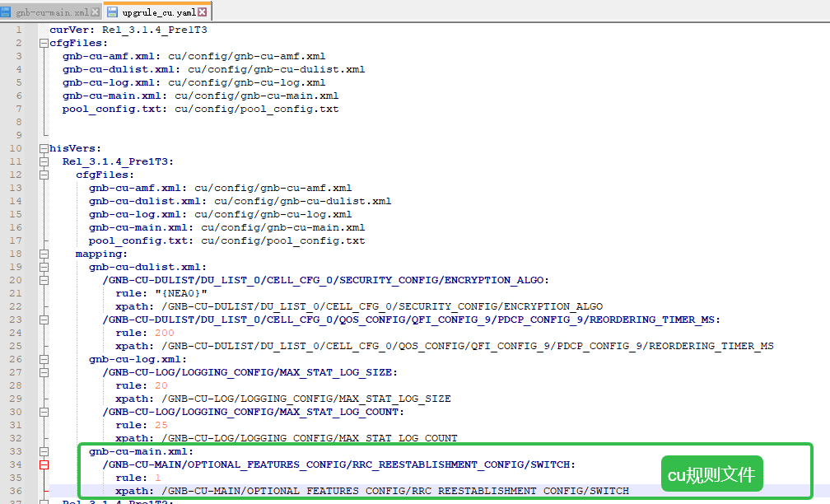Select the upgrule_cu.yaml tab
This screenshot has height=504, width=830.
(156, 12)
